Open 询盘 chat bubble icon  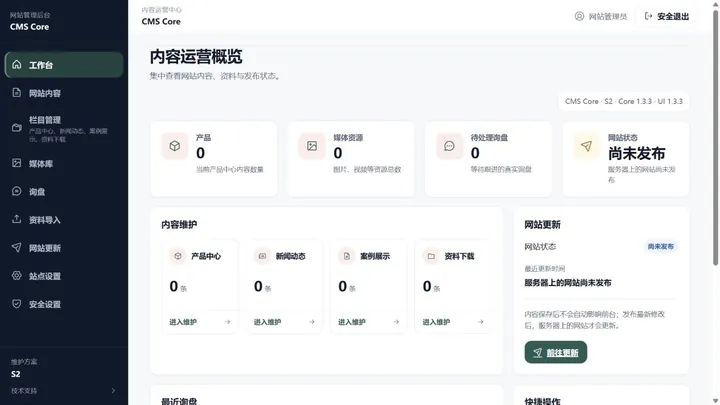pos(17,191)
